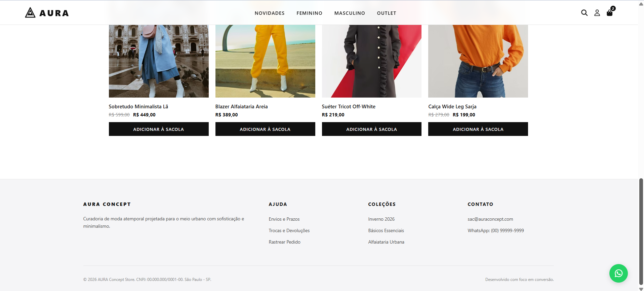The height and width of the screenshot is (291, 644).
Task: Add Suéter Tricot Off-White to bag
Action: pos(372,129)
